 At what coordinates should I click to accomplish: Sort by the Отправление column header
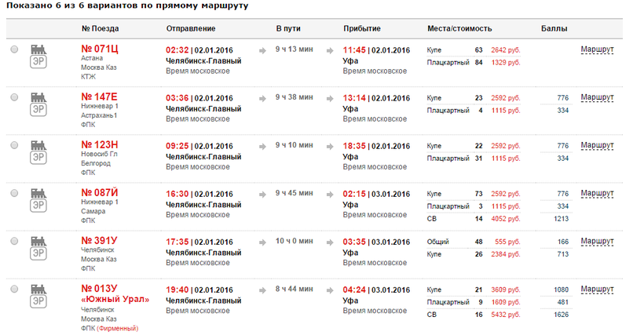(191, 28)
